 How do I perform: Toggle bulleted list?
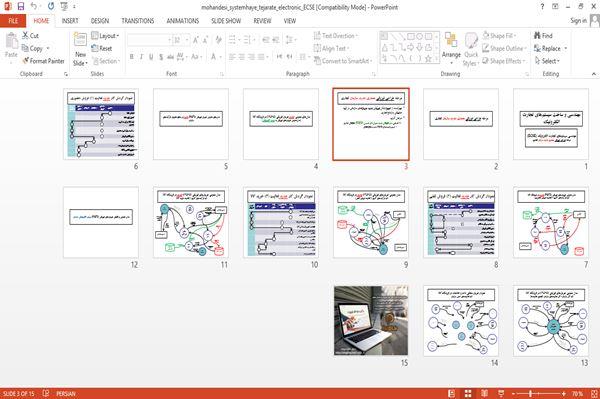click(233, 40)
